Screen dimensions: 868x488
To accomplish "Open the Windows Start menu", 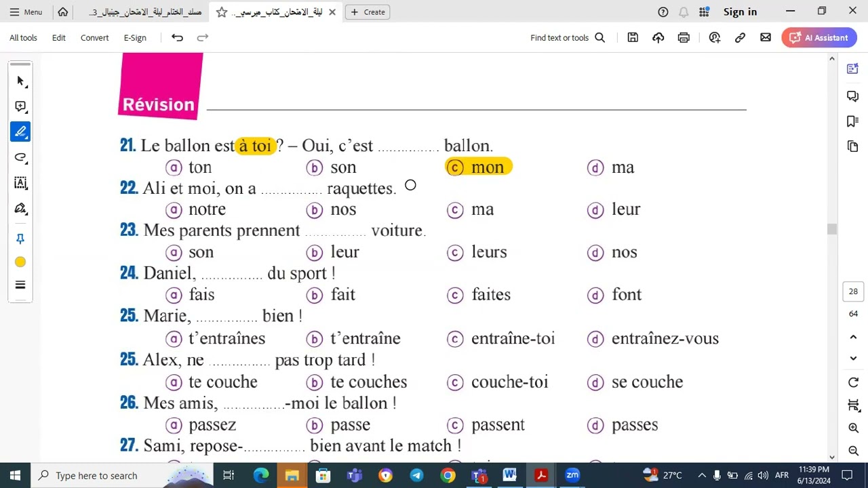I will [15, 475].
